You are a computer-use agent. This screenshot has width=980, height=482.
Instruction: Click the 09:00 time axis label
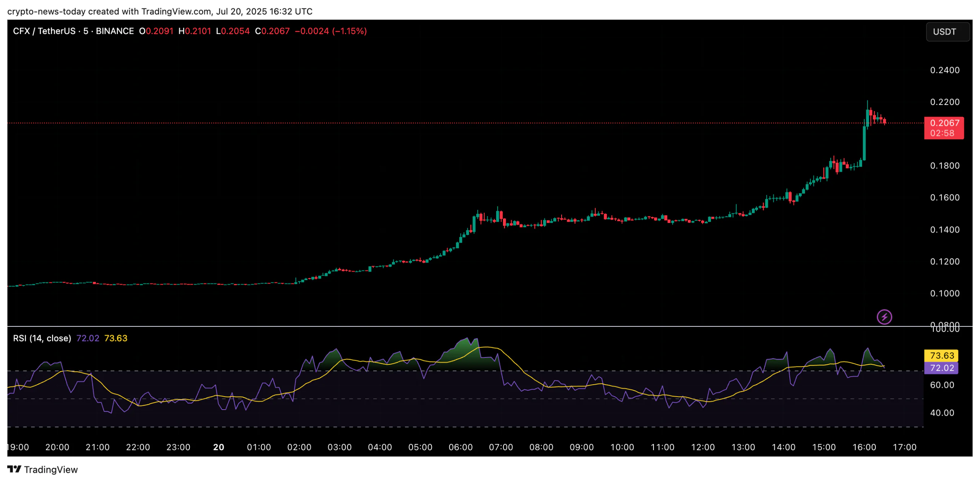tap(581, 447)
